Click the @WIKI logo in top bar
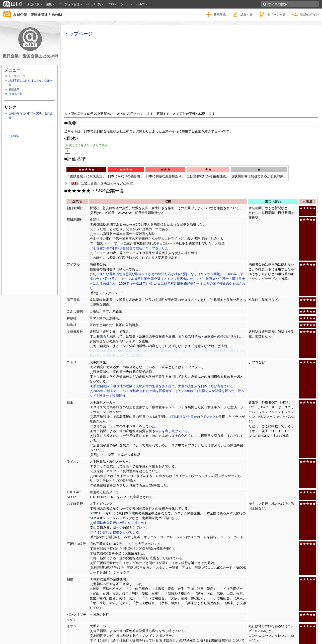Screen dimensions: 322x644 point(13,4)
